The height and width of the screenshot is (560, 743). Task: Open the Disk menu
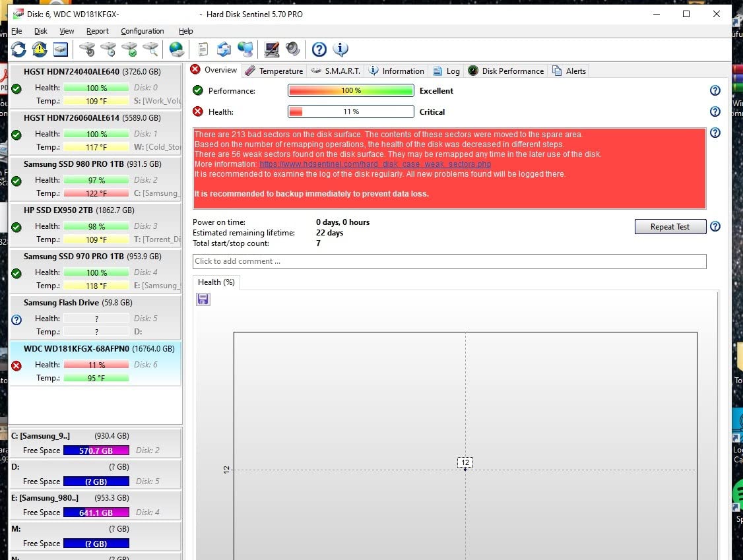(x=41, y=31)
